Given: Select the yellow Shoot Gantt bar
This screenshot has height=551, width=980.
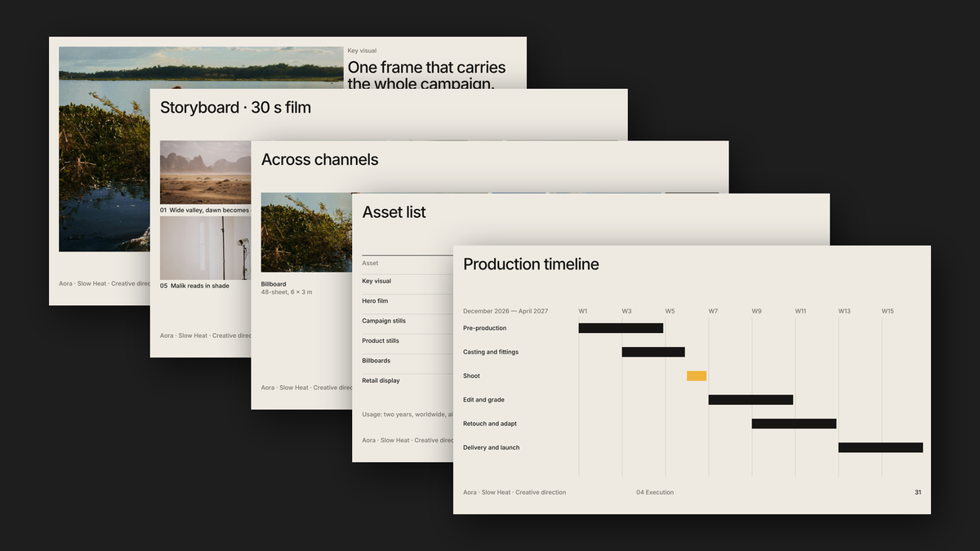Looking at the screenshot, I should (697, 376).
